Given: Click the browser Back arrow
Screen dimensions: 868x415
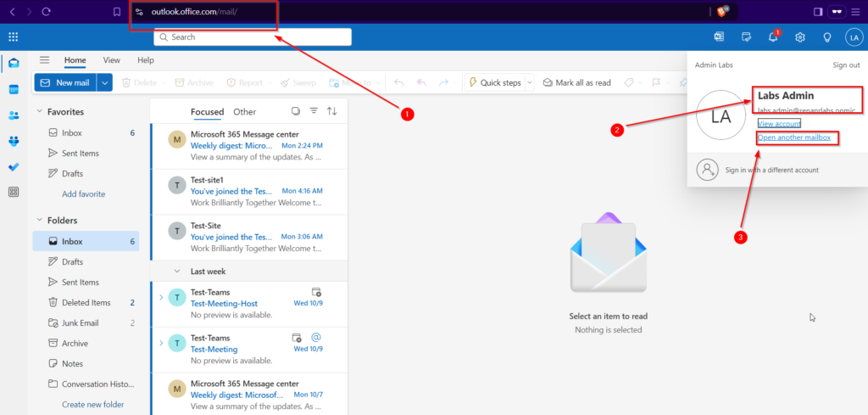Looking at the screenshot, I should (x=12, y=11).
